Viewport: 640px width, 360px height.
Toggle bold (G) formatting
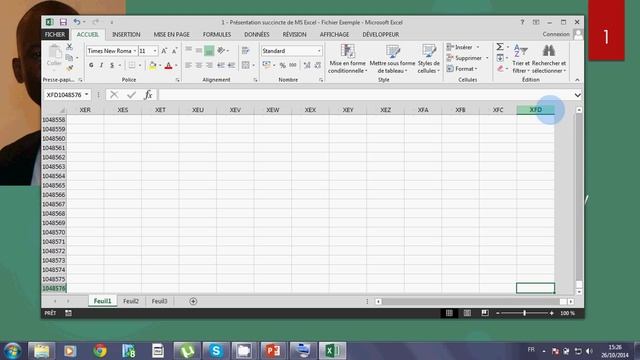pyautogui.click(x=91, y=65)
